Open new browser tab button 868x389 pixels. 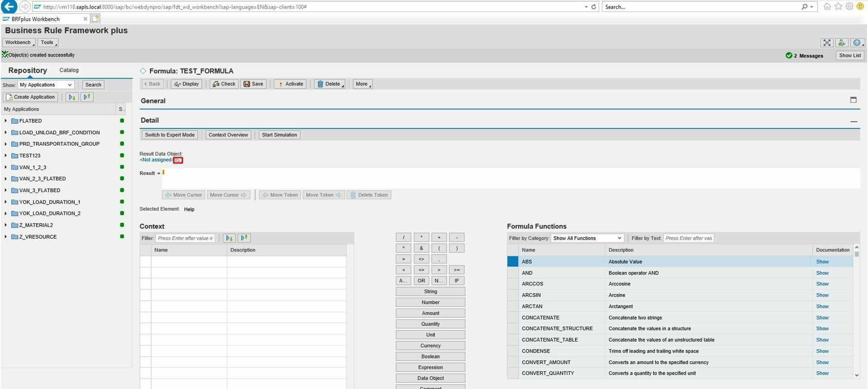click(x=95, y=19)
